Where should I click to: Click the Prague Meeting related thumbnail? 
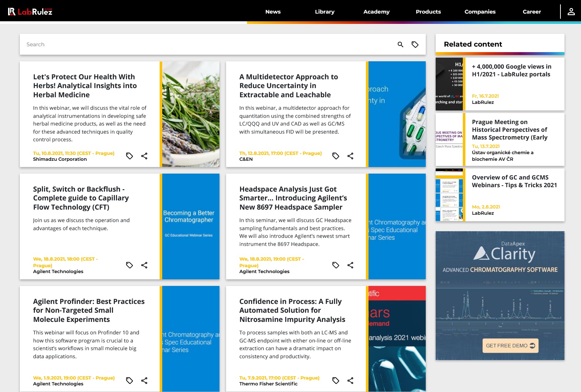tap(449, 139)
